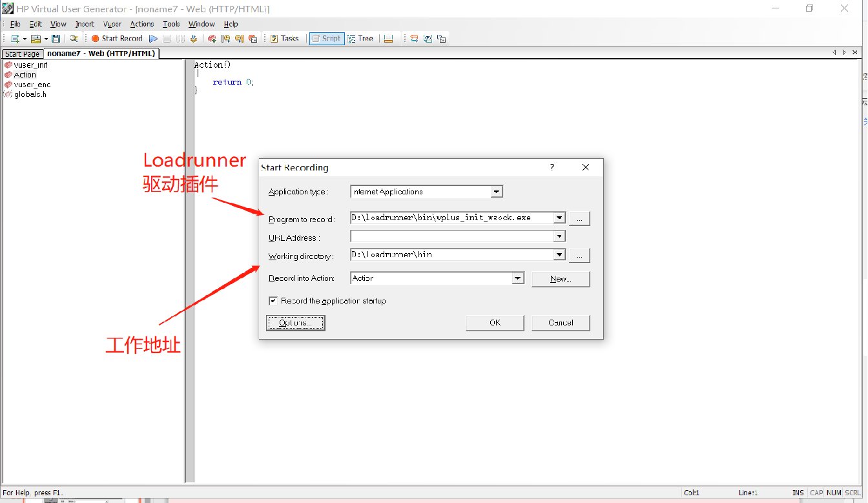Click the output window icon after Tree
Image resolution: width=868 pixels, height=503 pixels.
[x=388, y=39]
